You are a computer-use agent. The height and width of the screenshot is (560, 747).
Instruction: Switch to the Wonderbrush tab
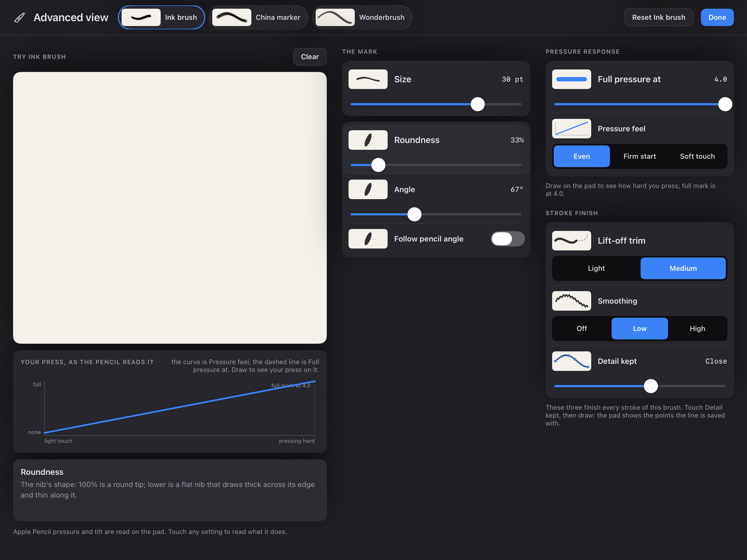[363, 17]
